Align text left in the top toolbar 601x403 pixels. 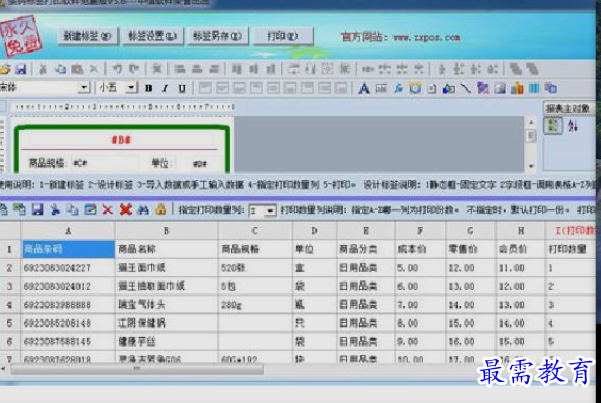click(180, 69)
